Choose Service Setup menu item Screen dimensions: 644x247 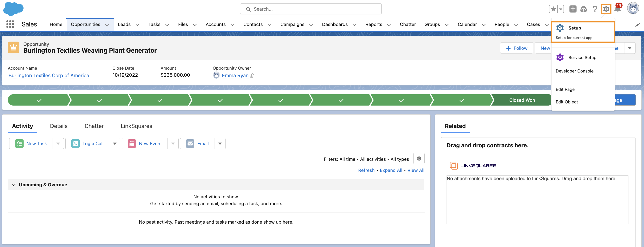583,57
